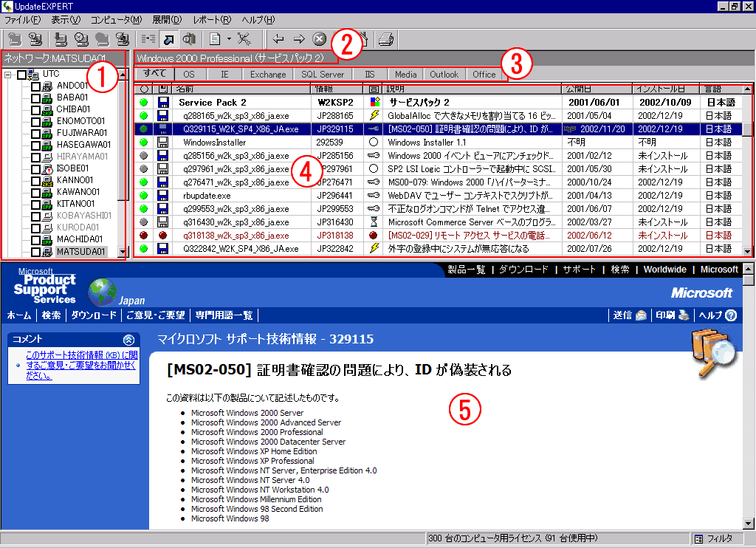Click the first toolbar icon showing a scroll document
Viewport: 756px width, 548px height.
(x=15, y=39)
